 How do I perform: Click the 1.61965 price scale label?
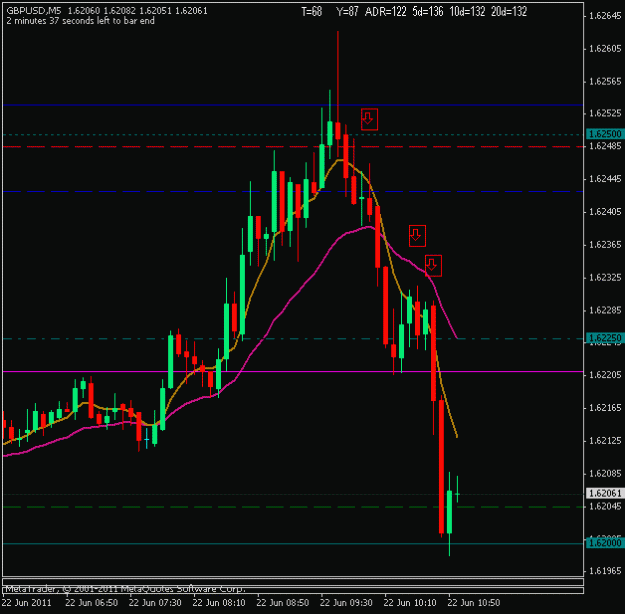(605, 571)
